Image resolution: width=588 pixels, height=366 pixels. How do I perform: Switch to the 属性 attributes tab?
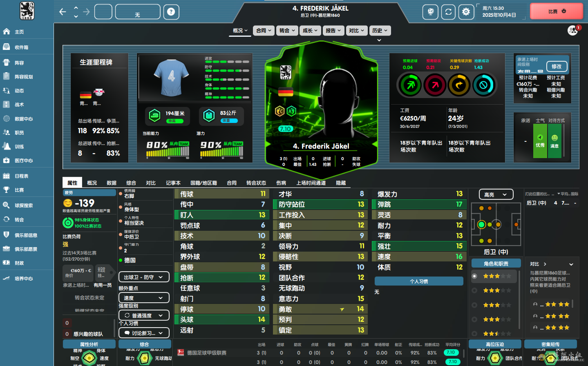point(72,183)
